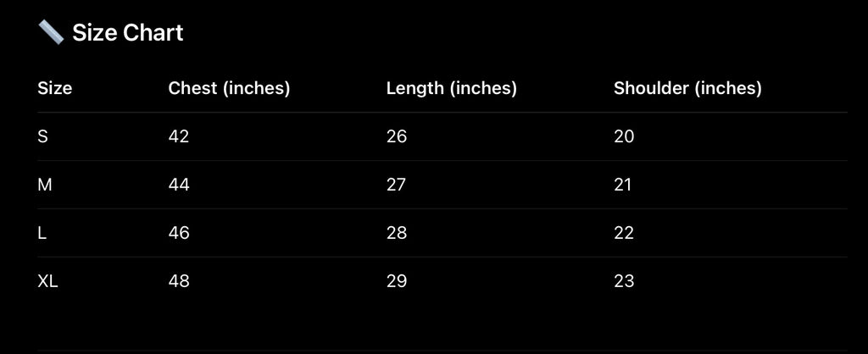Select the Chest (inches) column header
Screen dimensions: 868x354
click(229, 88)
